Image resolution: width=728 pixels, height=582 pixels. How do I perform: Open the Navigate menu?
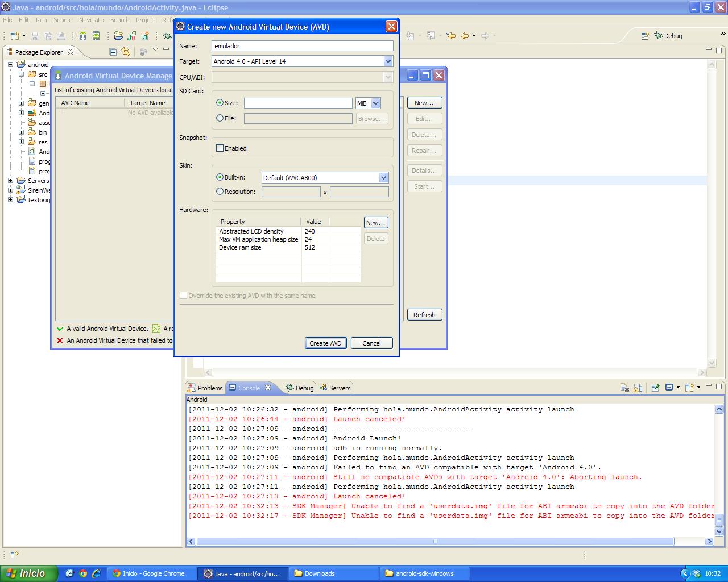pos(91,20)
